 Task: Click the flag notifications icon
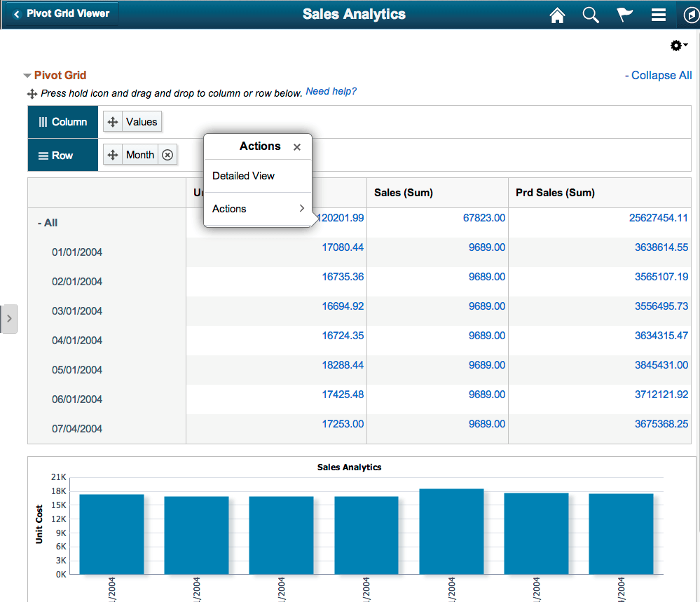pos(624,15)
